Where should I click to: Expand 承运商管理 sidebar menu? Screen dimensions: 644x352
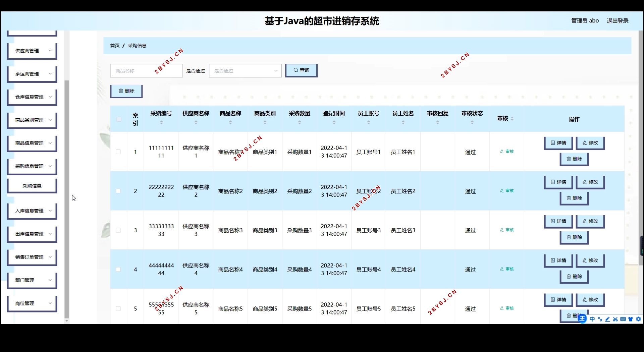pos(32,74)
